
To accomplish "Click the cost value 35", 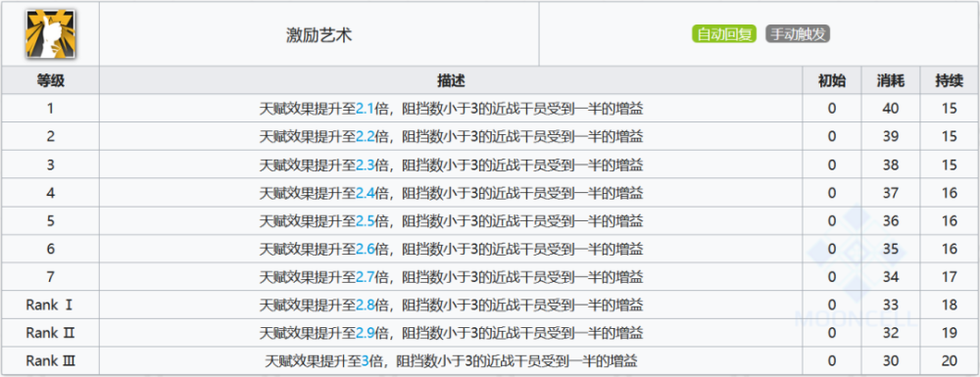I will point(891,249).
